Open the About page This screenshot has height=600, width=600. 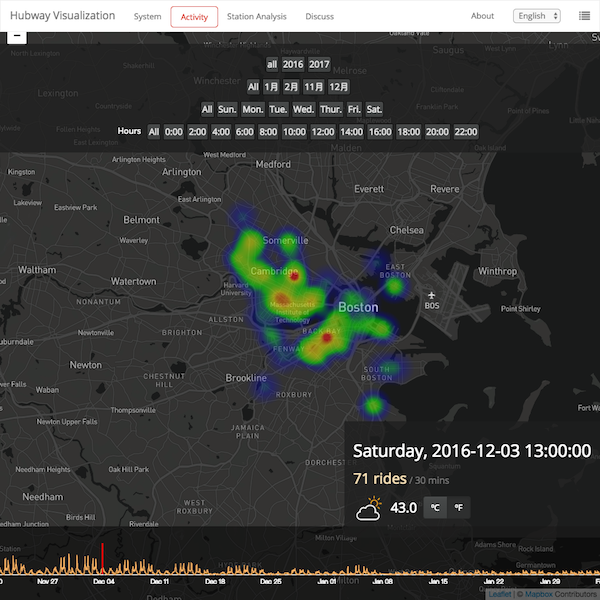pyautogui.click(x=482, y=16)
